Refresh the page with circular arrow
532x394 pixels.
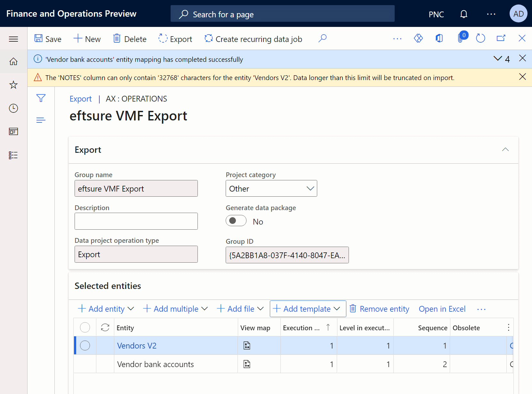480,38
